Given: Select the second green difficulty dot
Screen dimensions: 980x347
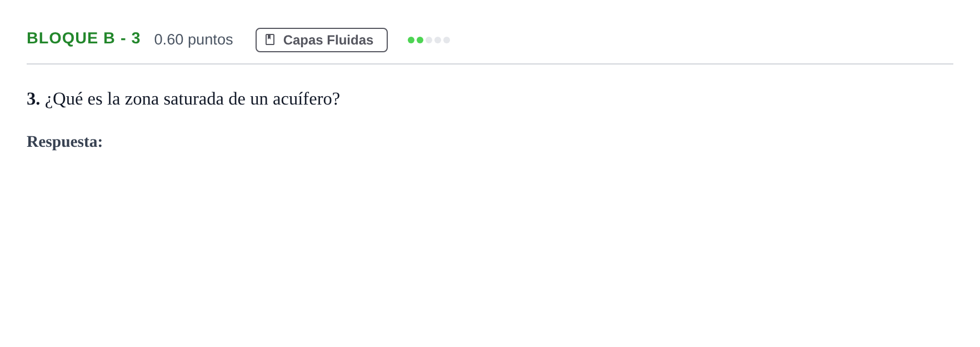Looking at the screenshot, I should pos(420,40).
